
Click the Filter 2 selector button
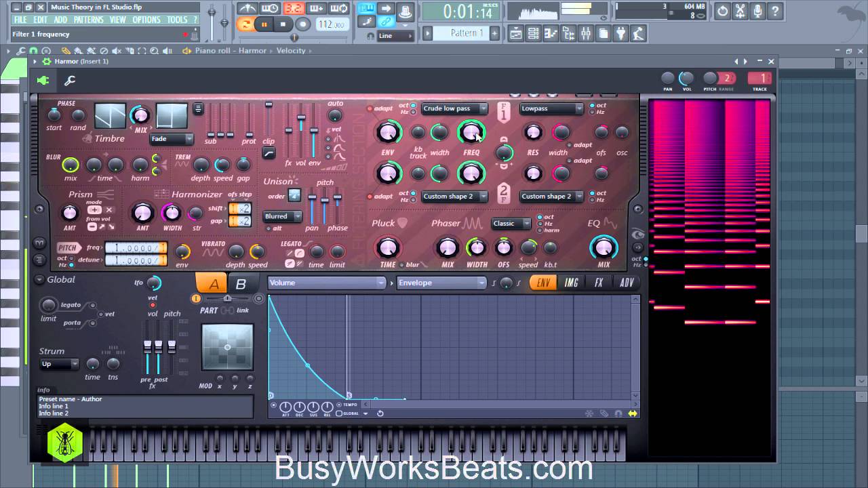503,194
